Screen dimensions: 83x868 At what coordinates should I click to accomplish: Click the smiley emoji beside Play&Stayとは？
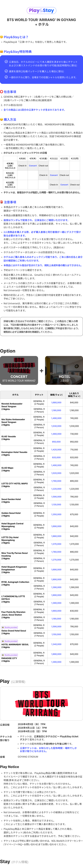(2, 37)
